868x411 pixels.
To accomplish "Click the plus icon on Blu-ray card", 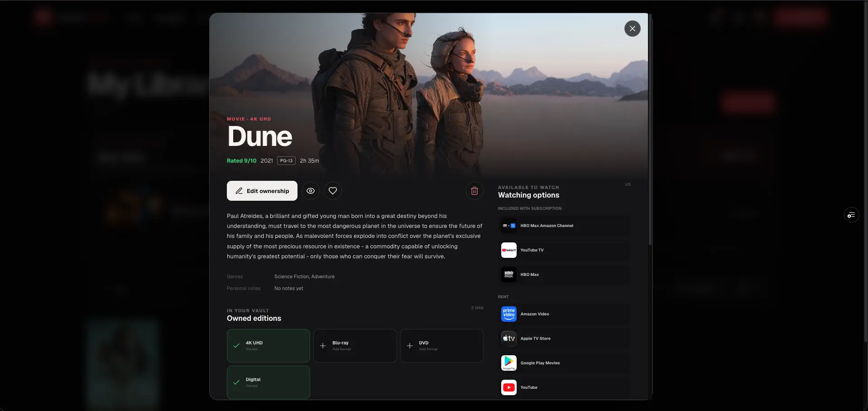I will click(323, 346).
